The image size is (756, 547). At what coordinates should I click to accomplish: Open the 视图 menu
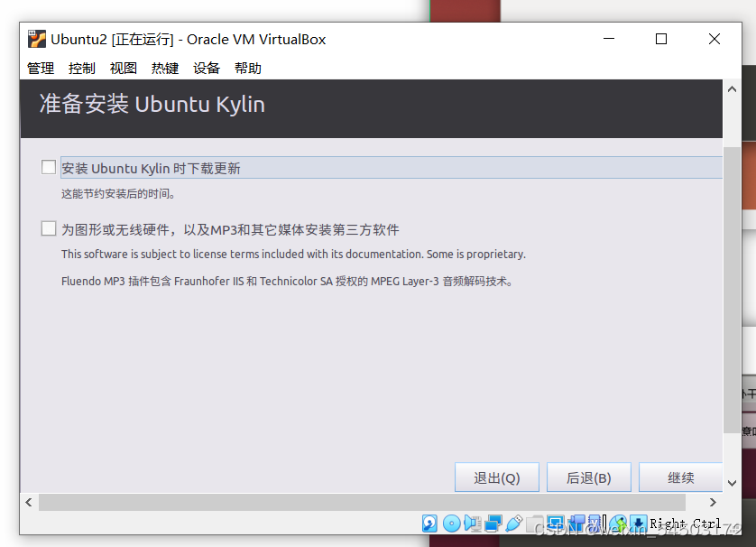point(123,68)
